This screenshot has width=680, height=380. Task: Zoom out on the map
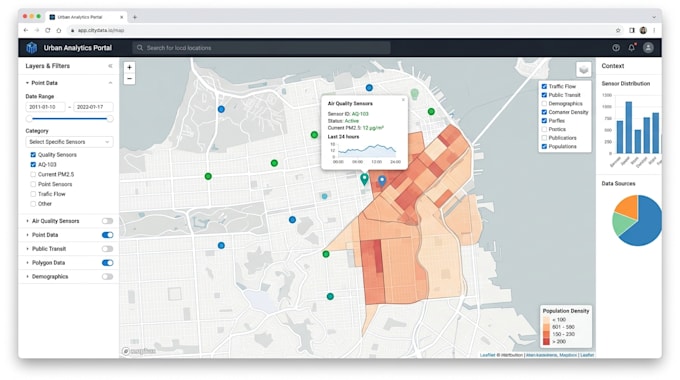(x=129, y=79)
